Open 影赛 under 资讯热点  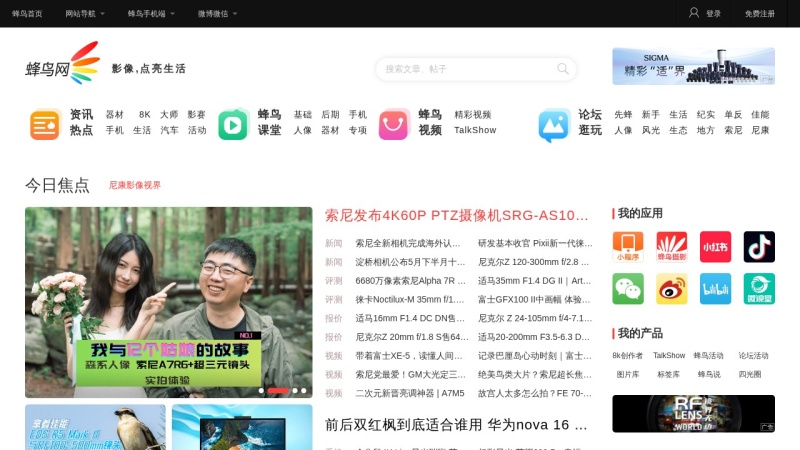pos(196,115)
